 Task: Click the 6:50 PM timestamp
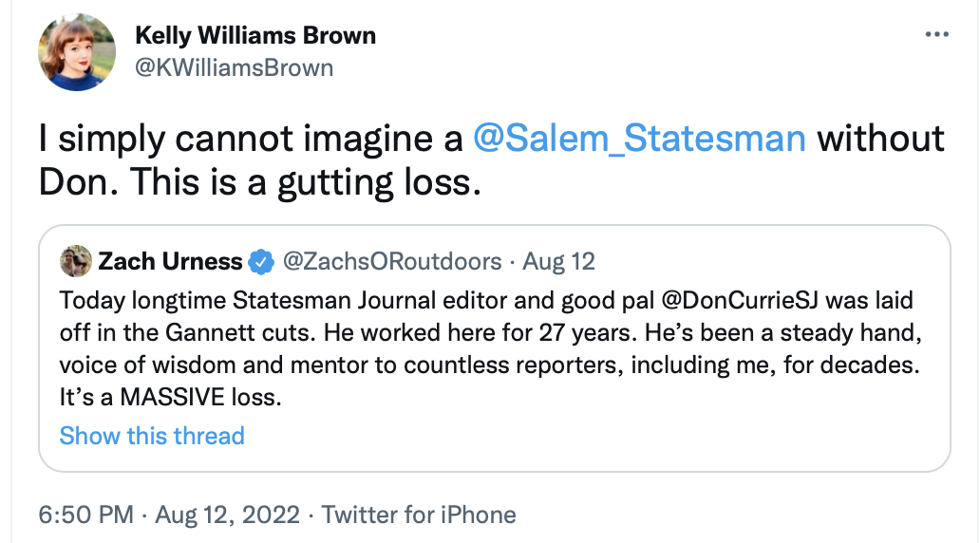[86, 515]
